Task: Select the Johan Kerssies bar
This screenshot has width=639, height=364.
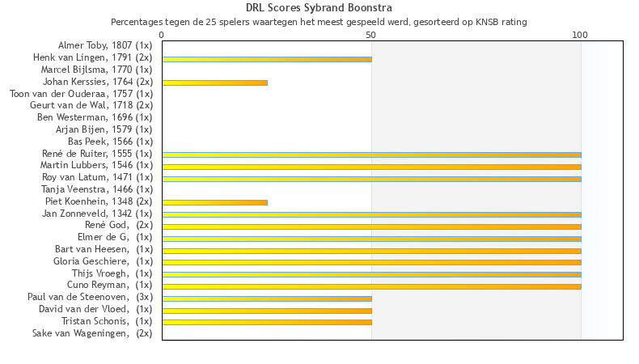Action: click(x=214, y=83)
